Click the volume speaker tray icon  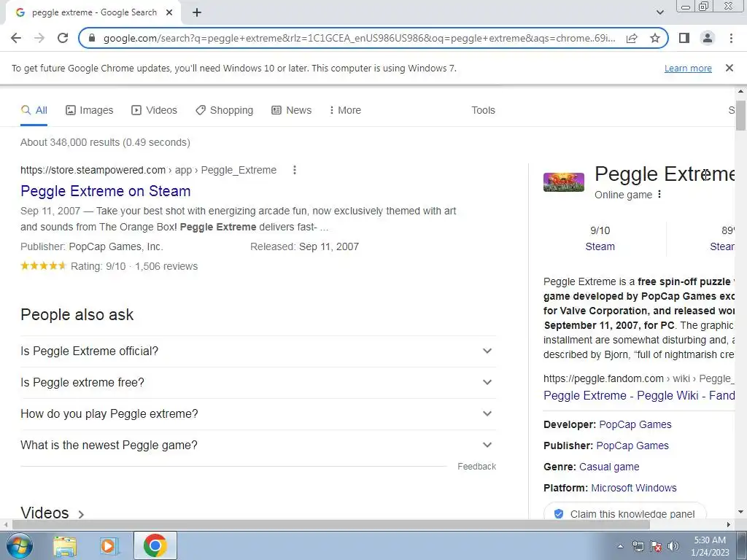(x=673, y=546)
